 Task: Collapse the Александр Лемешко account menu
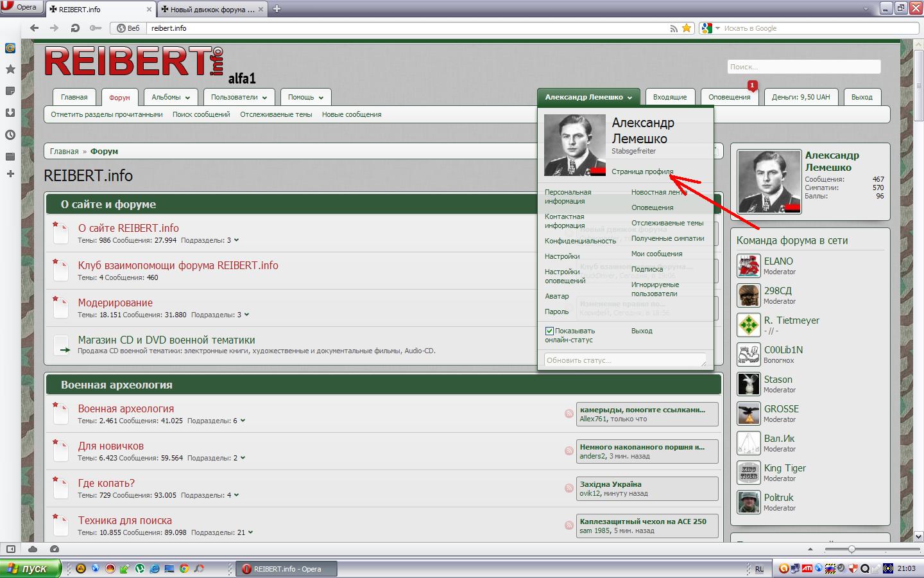coord(588,98)
